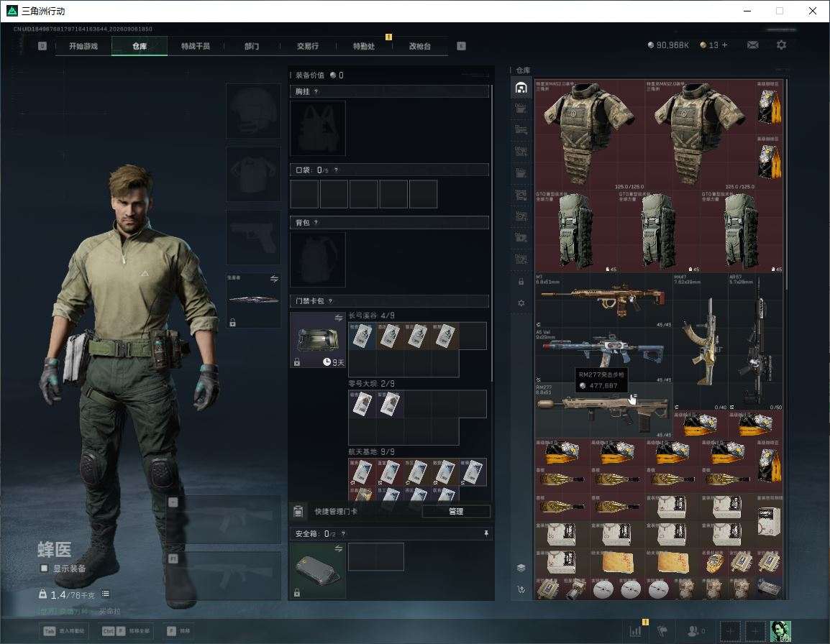830x644 pixels.
Task: Select the main warehouse category icon
Action: (521, 88)
